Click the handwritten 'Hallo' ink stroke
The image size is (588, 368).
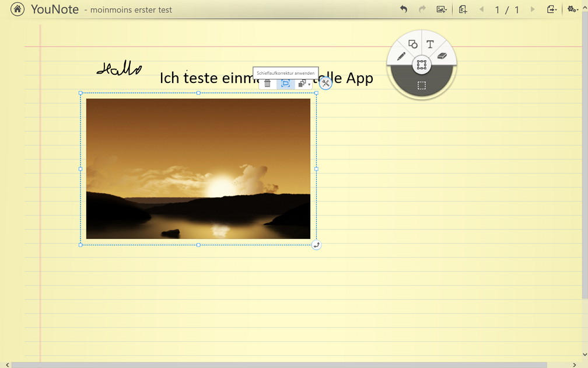(x=119, y=68)
